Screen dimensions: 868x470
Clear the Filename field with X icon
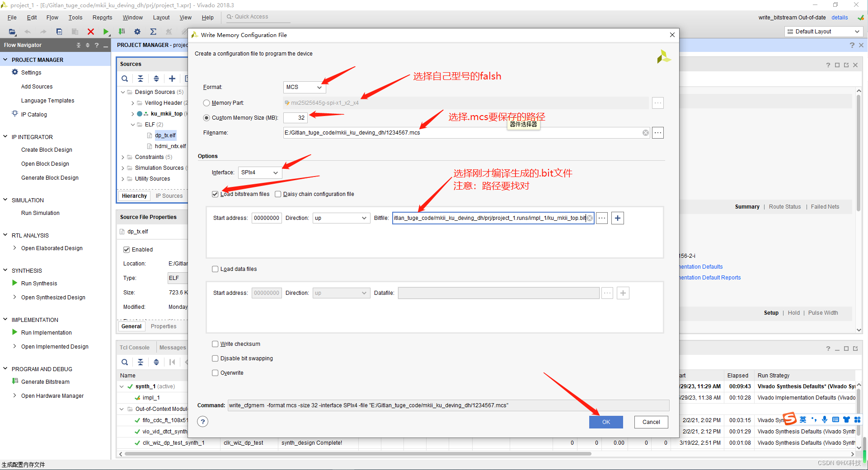[646, 133]
